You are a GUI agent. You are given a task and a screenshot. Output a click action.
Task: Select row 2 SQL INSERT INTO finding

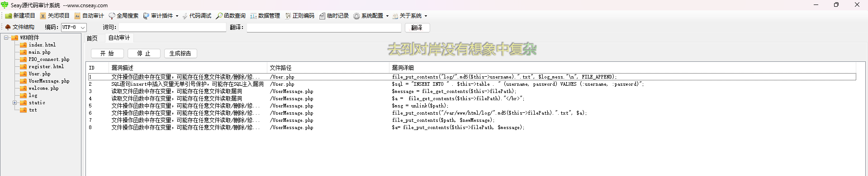click(x=472, y=84)
